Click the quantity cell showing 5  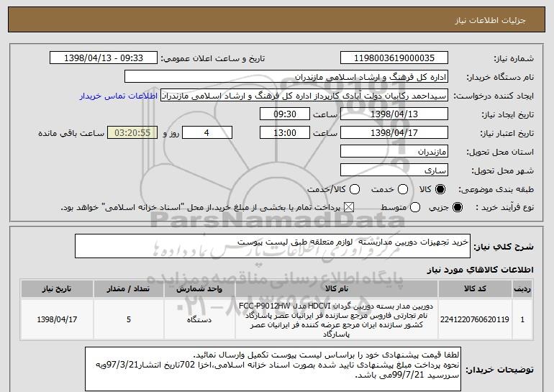[129, 319]
